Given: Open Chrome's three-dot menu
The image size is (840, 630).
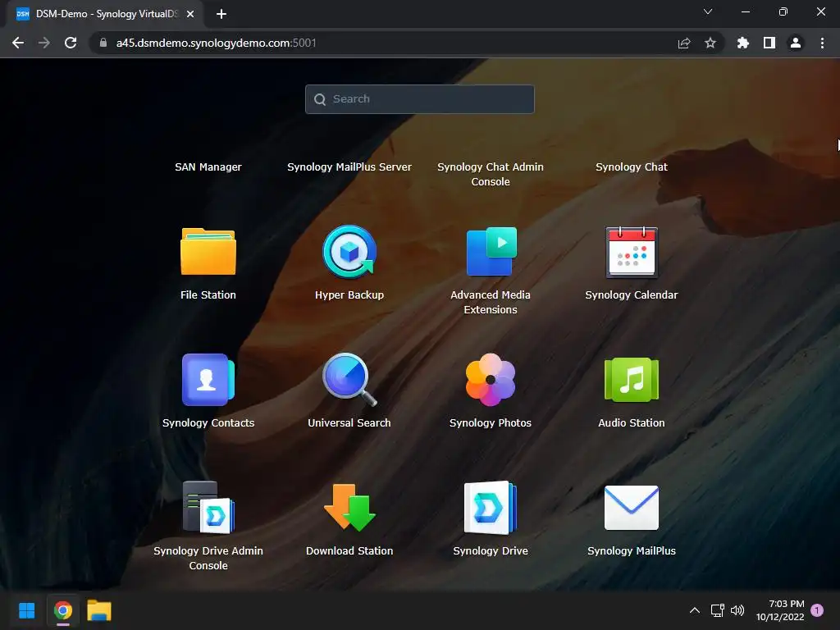Looking at the screenshot, I should (x=822, y=43).
